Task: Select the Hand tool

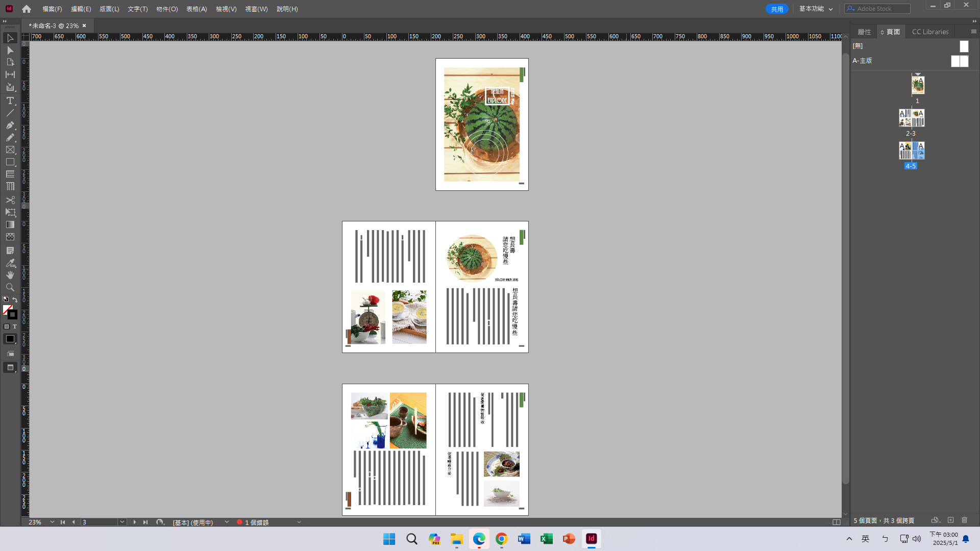Action: (x=10, y=275)
